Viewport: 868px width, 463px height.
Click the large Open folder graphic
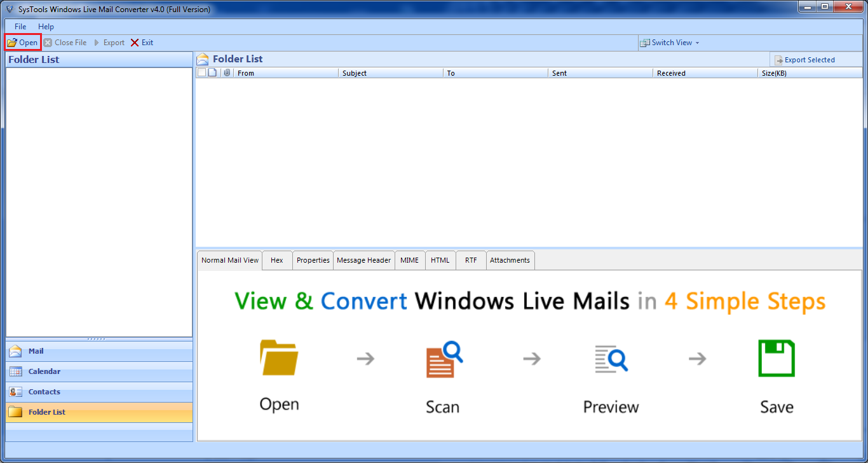tap(279, 357)
